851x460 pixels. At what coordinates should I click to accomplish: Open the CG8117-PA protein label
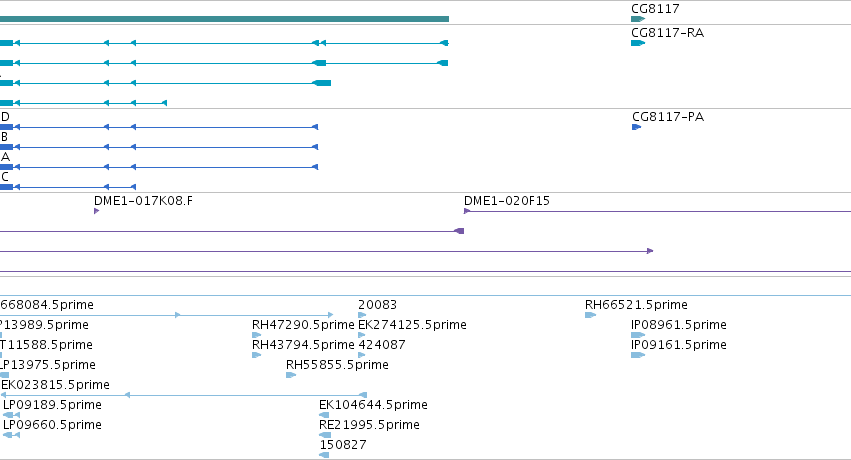point(668,117)
